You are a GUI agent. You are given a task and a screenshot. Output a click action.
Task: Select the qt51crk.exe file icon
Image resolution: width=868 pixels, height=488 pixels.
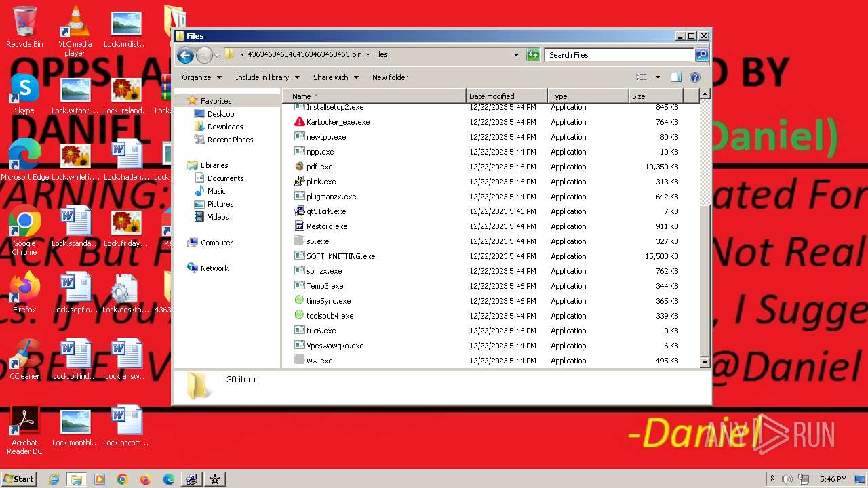click(300, 211)
